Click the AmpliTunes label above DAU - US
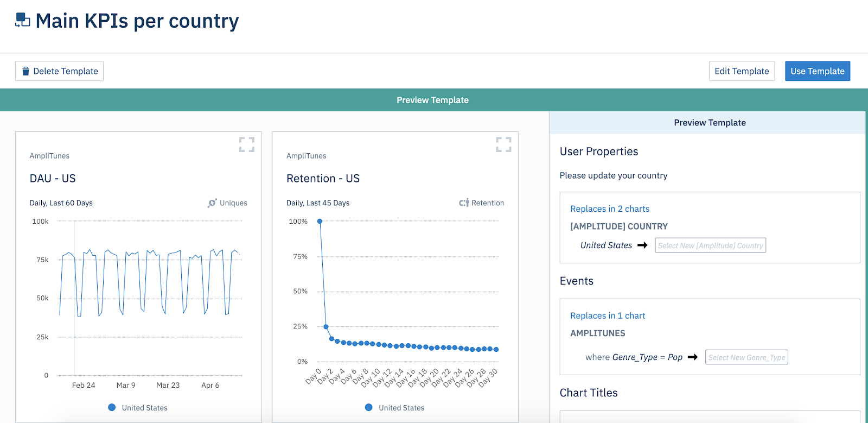The width and height of the screenshot is (868, 423). pyautogui.click(x=49, y=156)
